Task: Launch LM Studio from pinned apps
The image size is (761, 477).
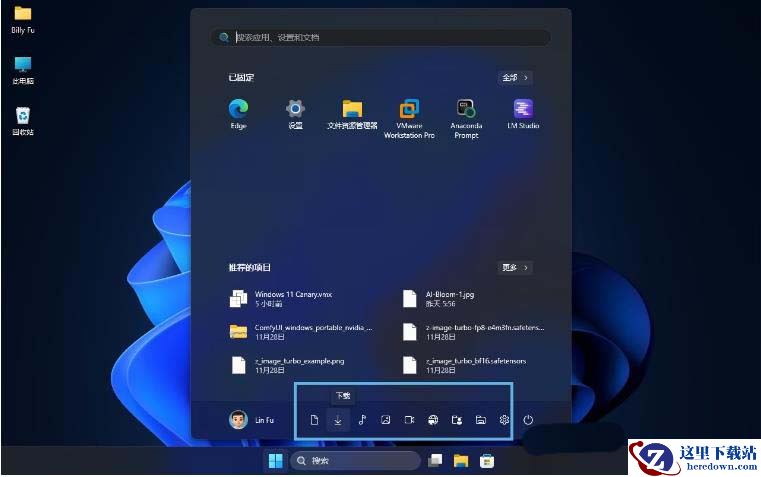Action: pos(523,110)
